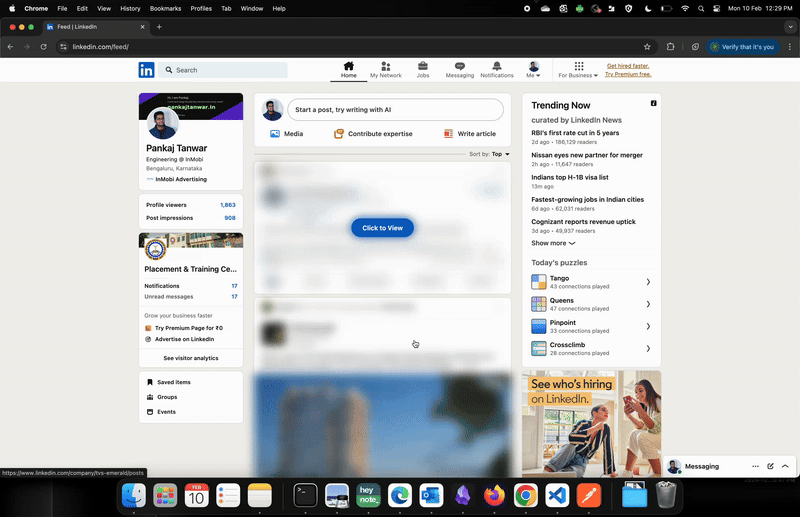The image size is (800, 517).
Task: Open the Home tab
Action: click(348, 70)
